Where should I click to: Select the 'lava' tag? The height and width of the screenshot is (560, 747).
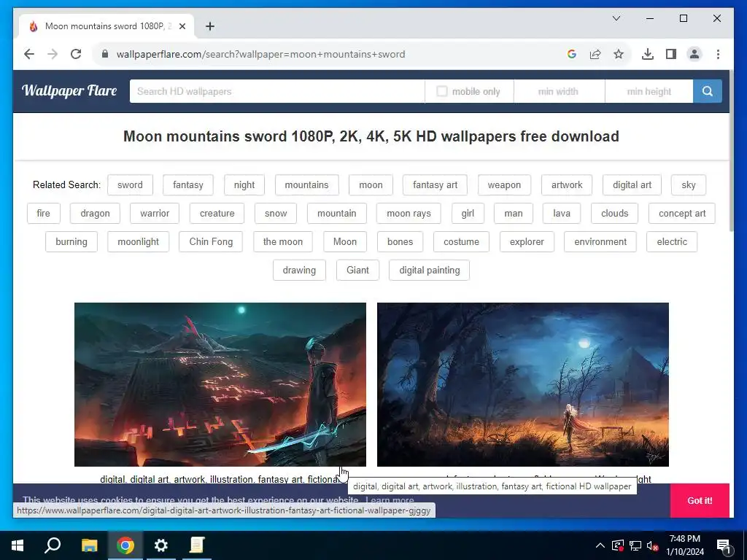pos(562,214)
